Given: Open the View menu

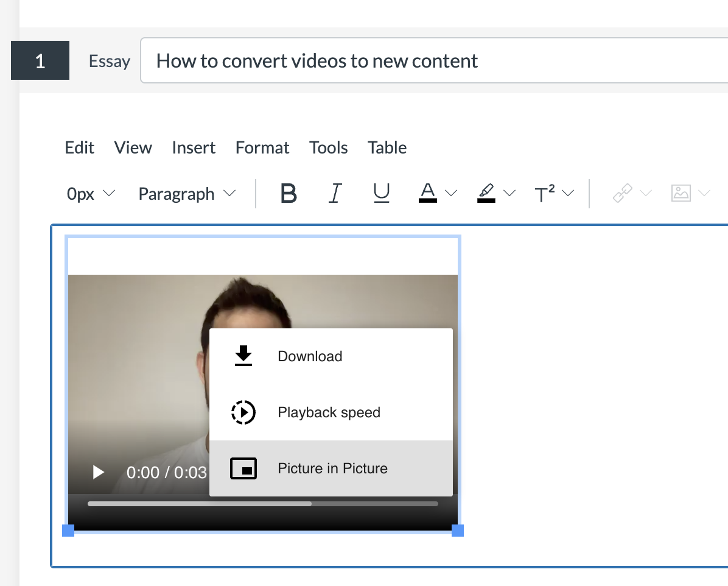Looking at the screenshot, I should [x=133, y=148].
